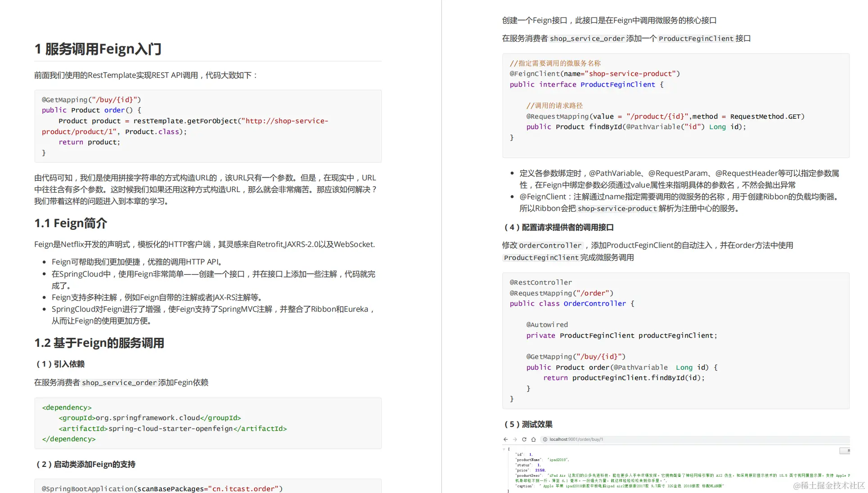Viewport: 868px width, 493px height.
Task: Click the browser forward arrow icon
Action: [x=515, y=439]
